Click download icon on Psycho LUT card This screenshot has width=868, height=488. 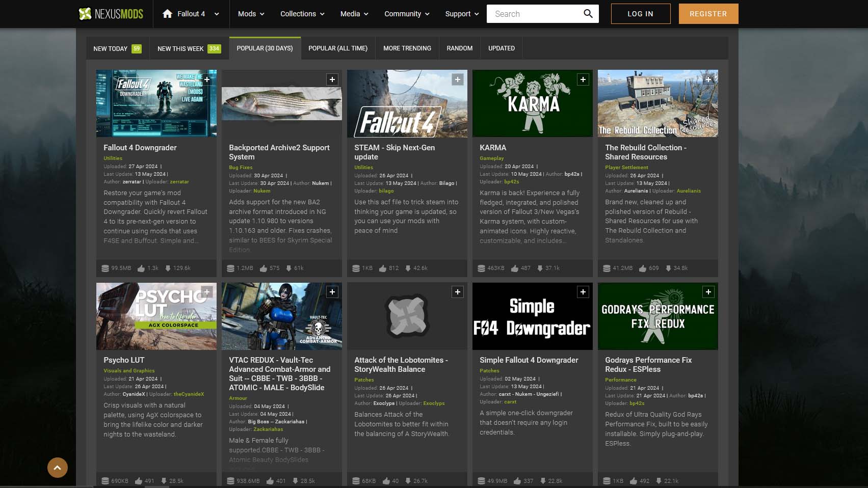click(x=164, y=481)
